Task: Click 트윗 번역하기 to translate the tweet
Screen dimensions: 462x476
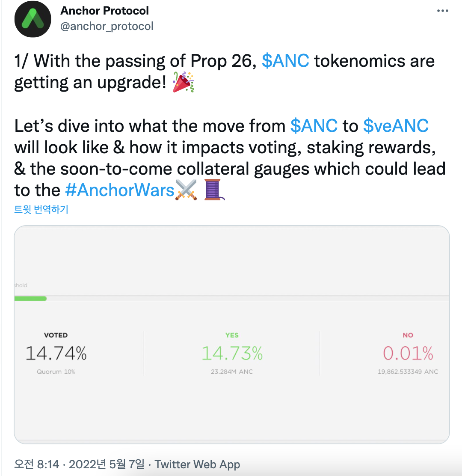Action: click(41, 209)
